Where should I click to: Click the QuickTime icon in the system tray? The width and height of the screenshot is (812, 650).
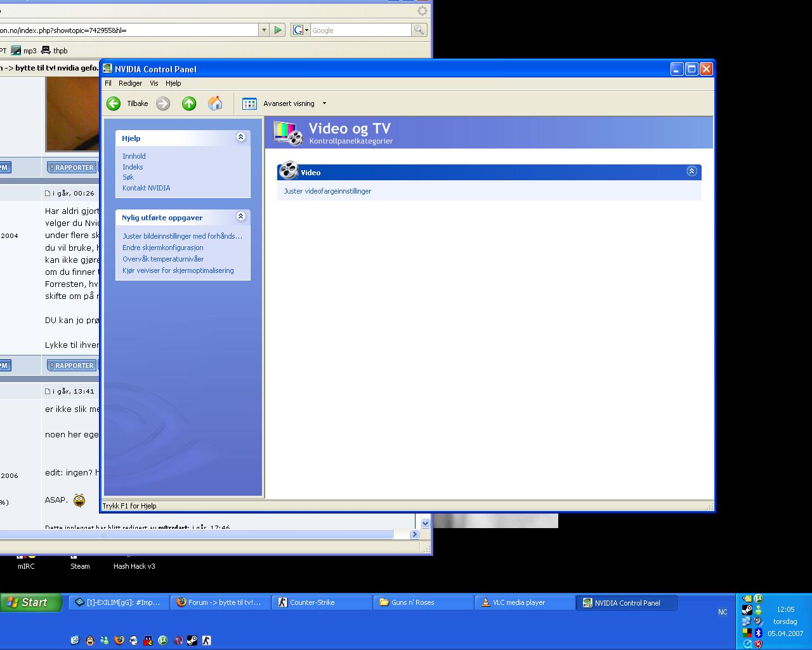coord(747,644)
